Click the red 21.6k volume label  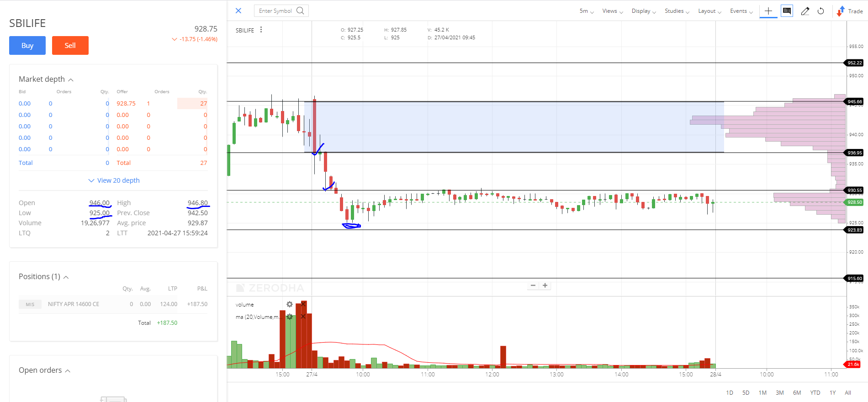tap(852, 365)
